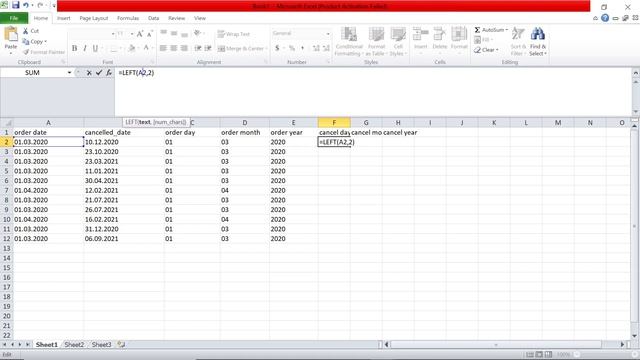Image resolution: width=640 pixels, height=360 pixels.
Task: Click the Insert Function fx icon
Action: [109, 73]
